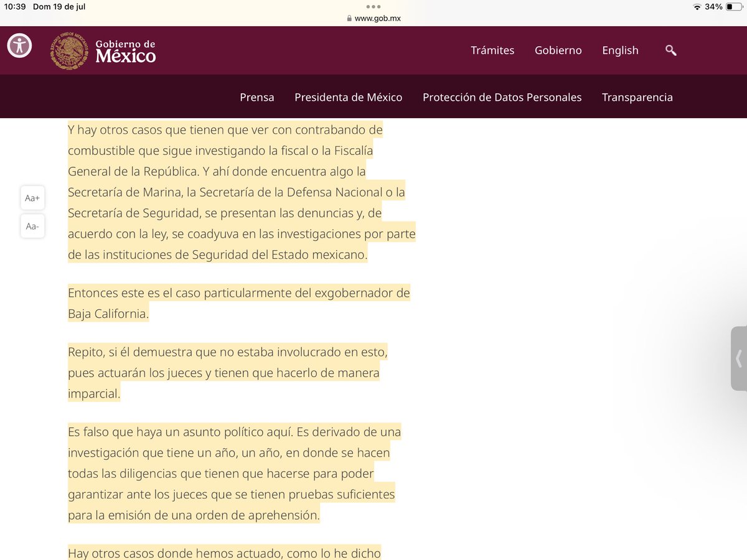Increase text size with Aa+ button
This screenshot has width=747, height=560.
[32, 198]
